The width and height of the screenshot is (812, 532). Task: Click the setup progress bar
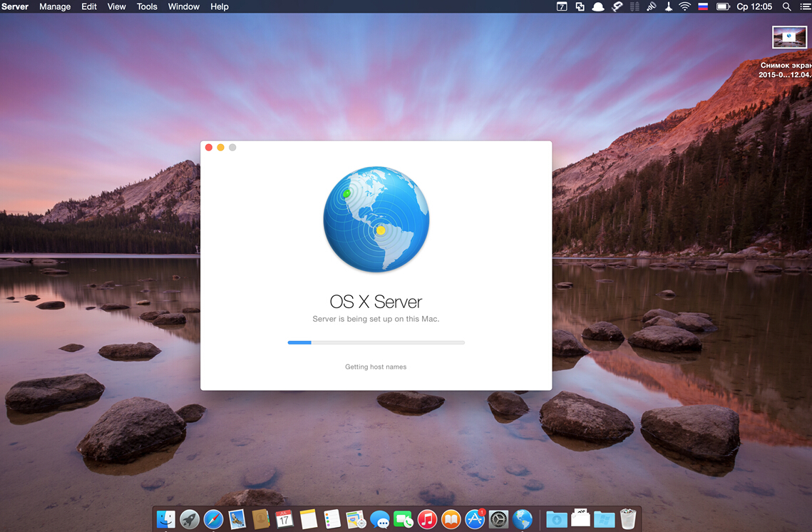pos(376,342)
